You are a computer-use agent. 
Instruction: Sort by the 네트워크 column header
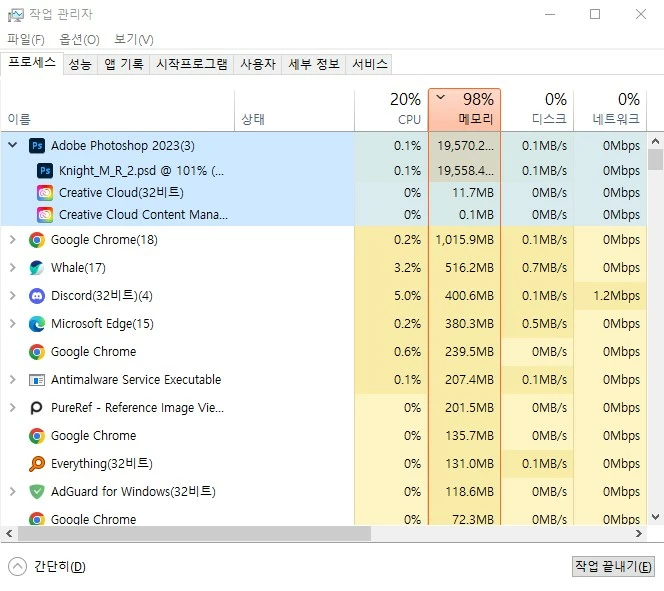point(610,110)
